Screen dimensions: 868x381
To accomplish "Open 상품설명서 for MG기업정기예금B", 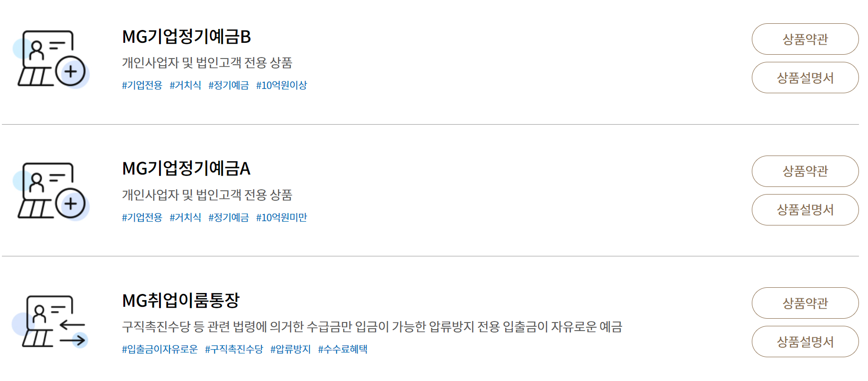I will [x=805, y=78].
